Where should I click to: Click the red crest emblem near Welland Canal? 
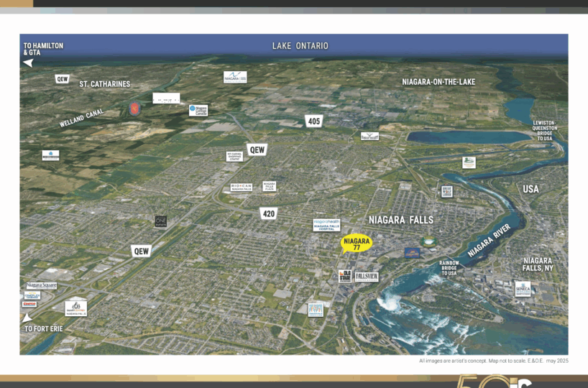tap(134, 108)
